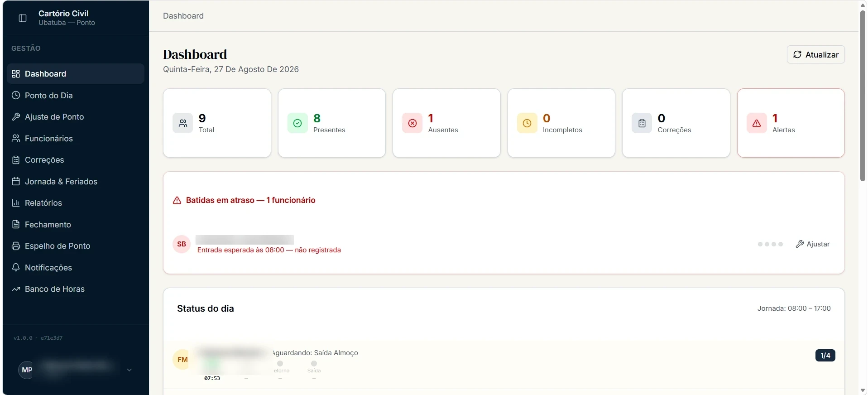Click the "Entrada esperada às 08:00 — não registrada" message
The height and width of the screenshot is (395, 868).
tap(269, 250)
